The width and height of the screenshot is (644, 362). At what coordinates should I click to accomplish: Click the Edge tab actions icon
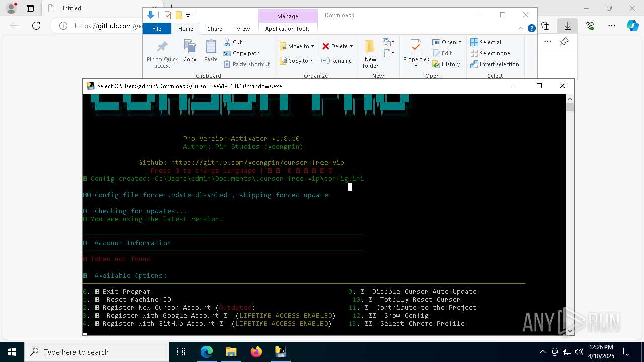click(x=30, y=8)
